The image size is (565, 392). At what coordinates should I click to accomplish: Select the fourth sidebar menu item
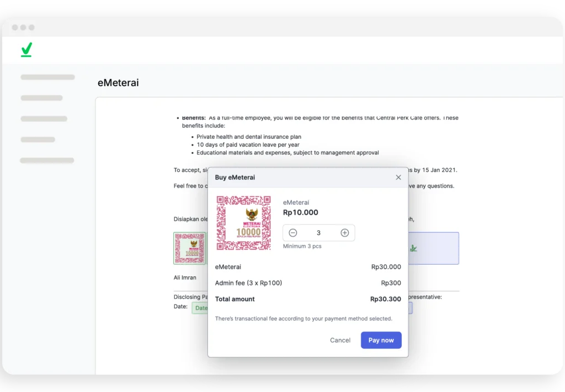pos(38,139)
